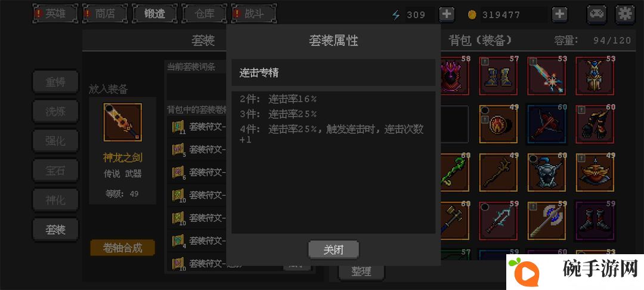Screen dimensions: 644x290
Task: Open the 战斗 tab
Action: [x=254, y=14]
